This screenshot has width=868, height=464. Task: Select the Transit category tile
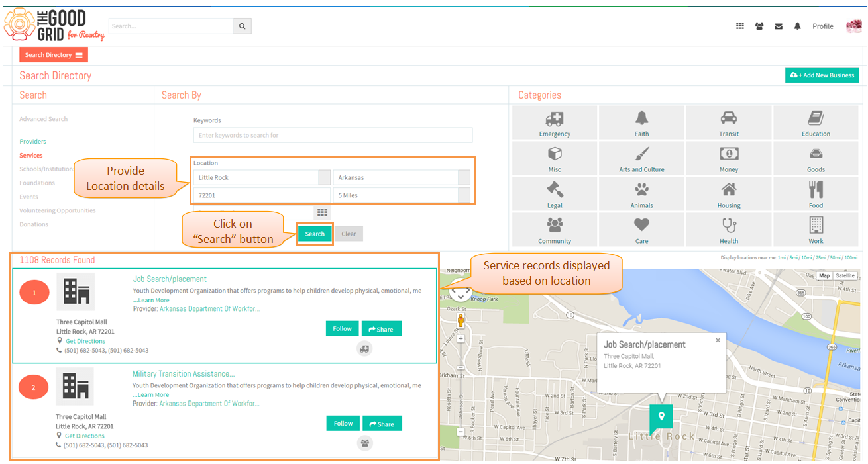pyautogui.click(x=729, y=123)
